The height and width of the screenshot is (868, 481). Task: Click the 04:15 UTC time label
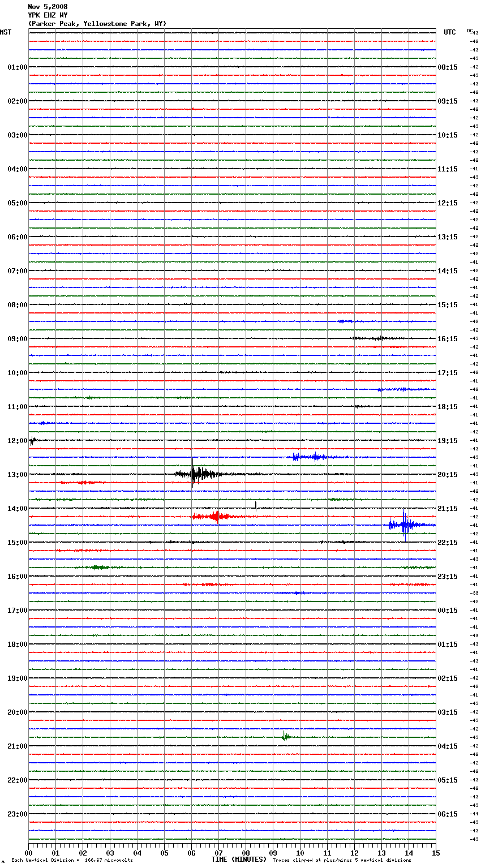point(448,746)
